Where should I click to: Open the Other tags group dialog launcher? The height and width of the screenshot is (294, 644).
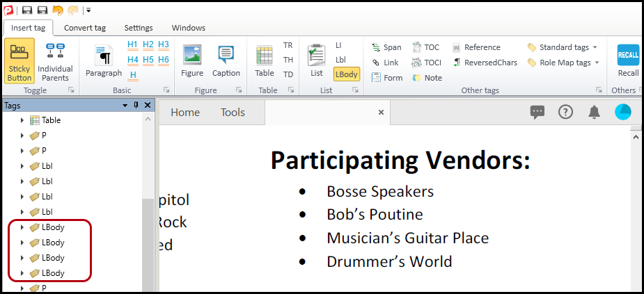pos(599,90)
